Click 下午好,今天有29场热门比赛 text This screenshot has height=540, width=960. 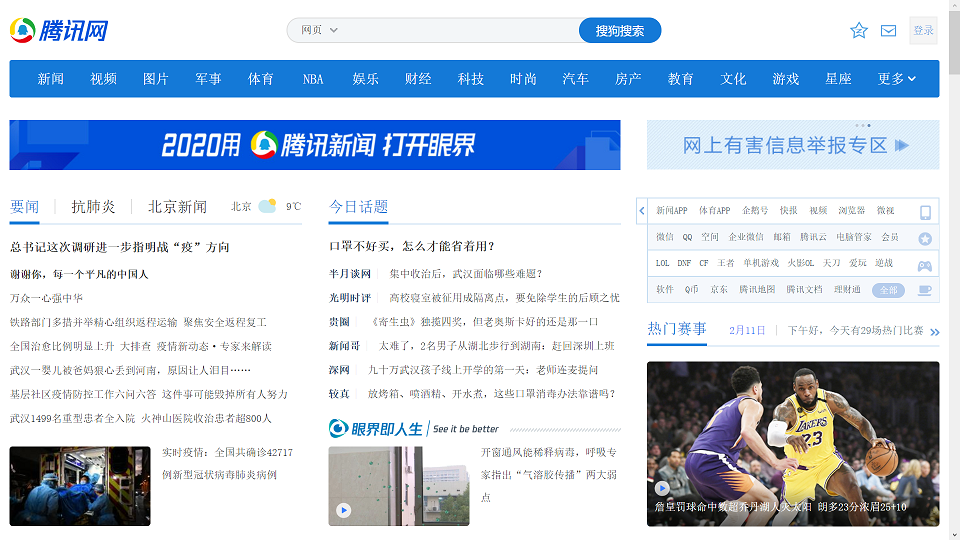pos(855,331)
